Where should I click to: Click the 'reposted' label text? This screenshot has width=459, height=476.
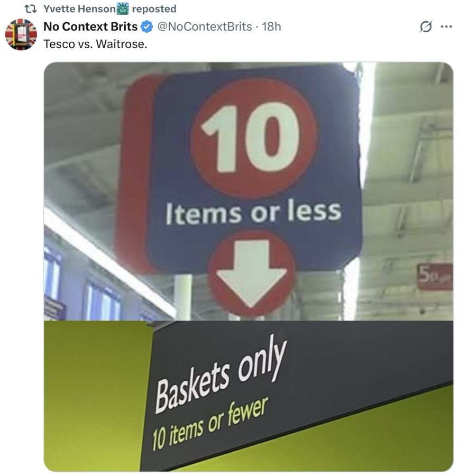point(154,9)
